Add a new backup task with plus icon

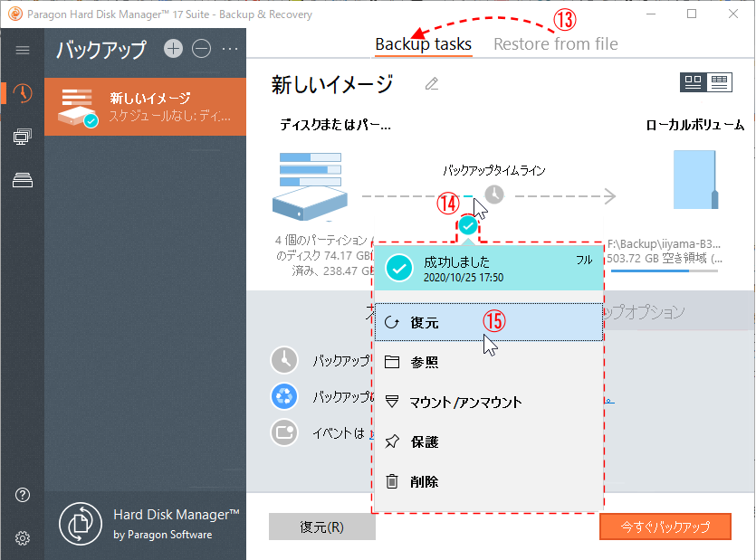[x=174, y=49]
